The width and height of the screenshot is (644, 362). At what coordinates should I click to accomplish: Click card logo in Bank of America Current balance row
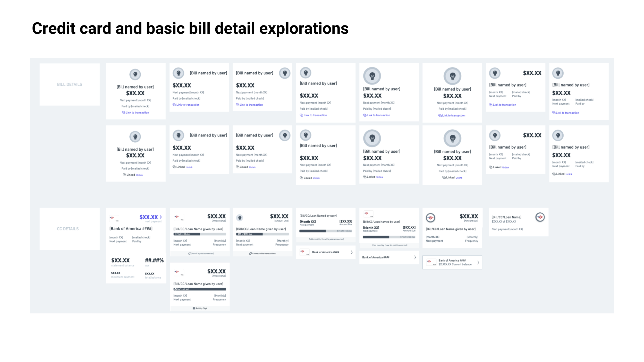[x=431, y=262]
